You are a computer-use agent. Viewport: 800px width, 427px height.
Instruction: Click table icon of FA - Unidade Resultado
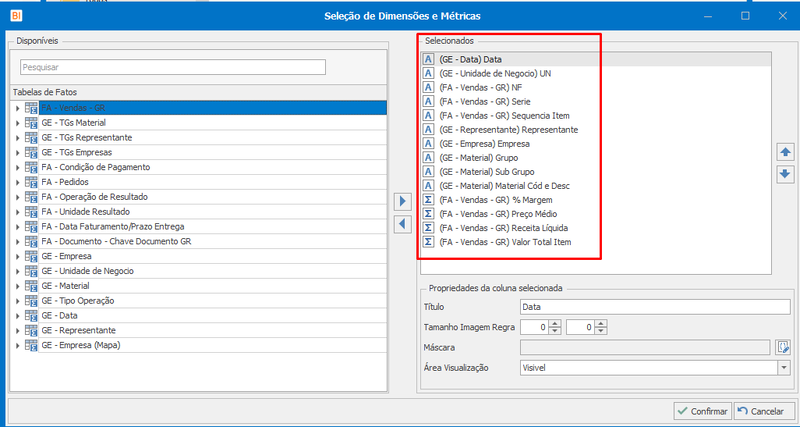point(31,212)
